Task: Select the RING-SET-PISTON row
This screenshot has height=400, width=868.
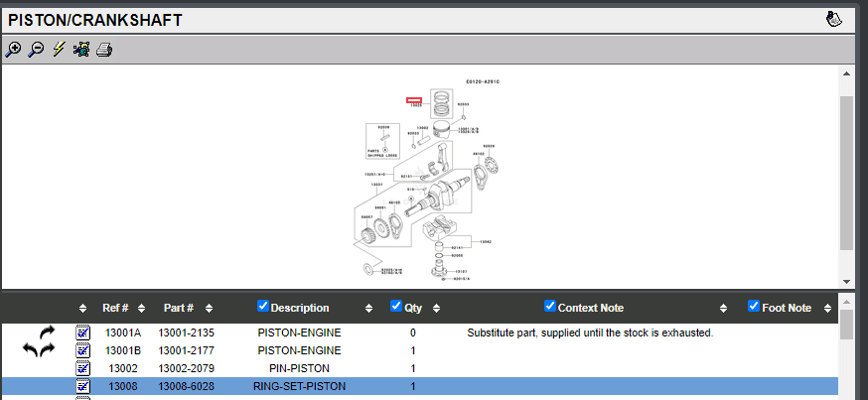Action: pyautogui.click(x=299, y=386)
